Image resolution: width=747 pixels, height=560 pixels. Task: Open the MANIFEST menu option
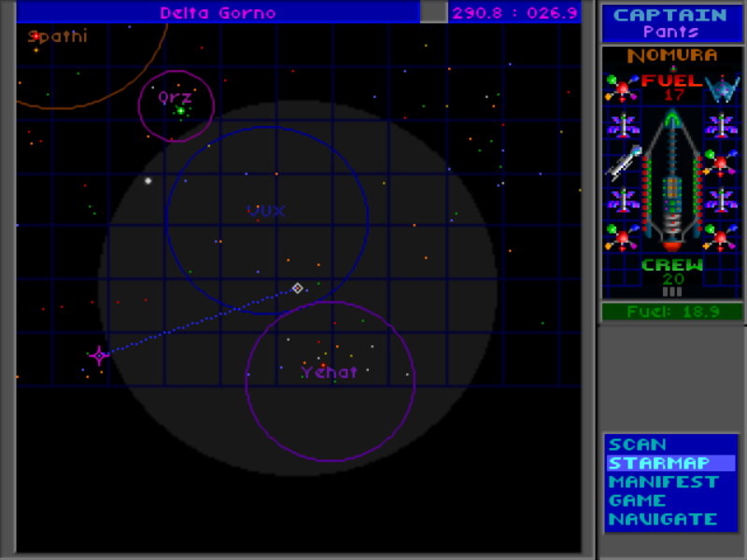click(663, 482)
